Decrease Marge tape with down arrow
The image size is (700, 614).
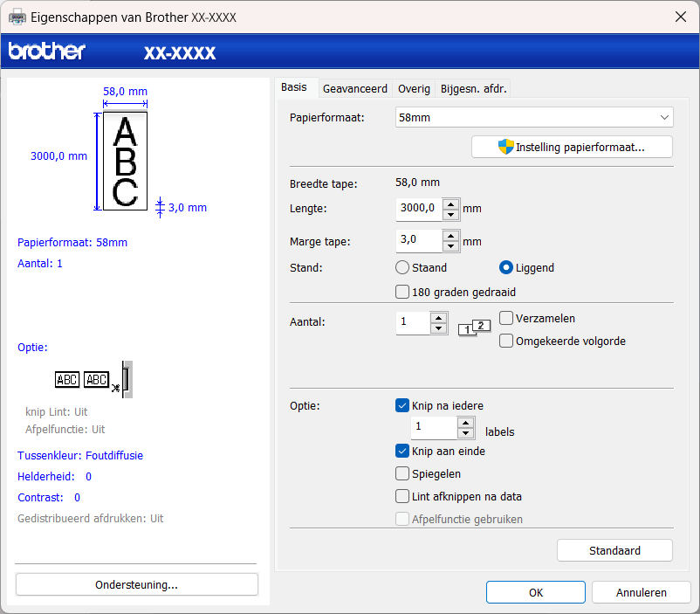[x=450, y=246]
